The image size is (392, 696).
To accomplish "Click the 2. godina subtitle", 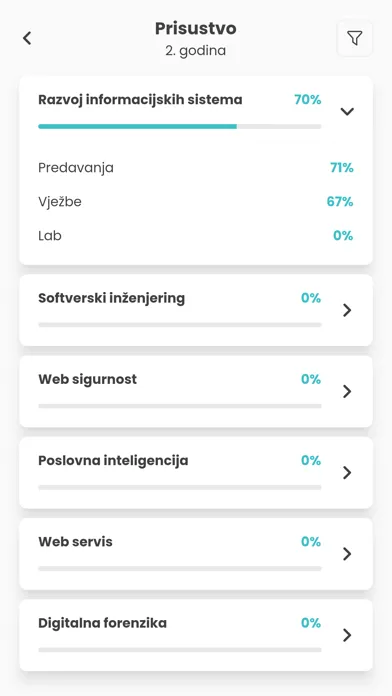I will tap(196, 51).
